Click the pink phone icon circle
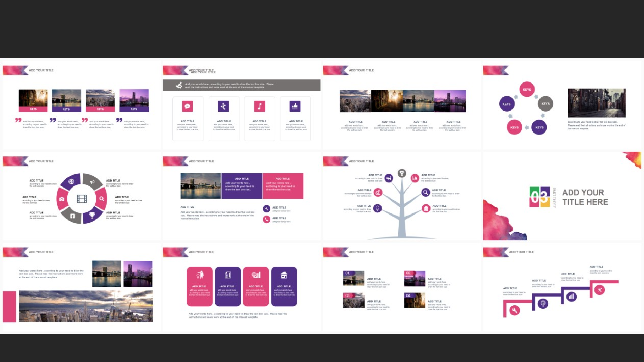 266,219
